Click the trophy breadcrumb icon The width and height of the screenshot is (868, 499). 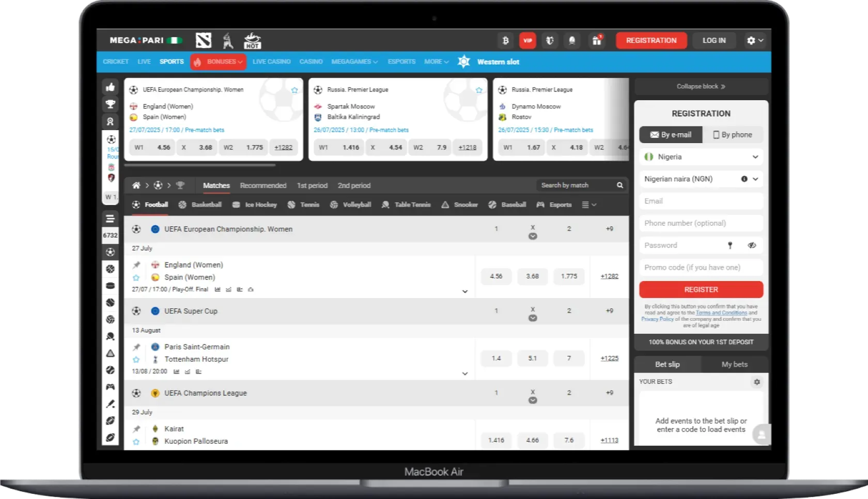click(x=180, y=185)
